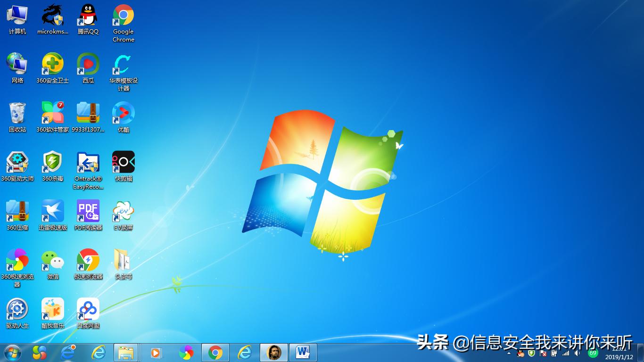Open 百度网盘 Baidu Netdisk
The height and width of the screenshot is (362, 644).
click(88, 310)
